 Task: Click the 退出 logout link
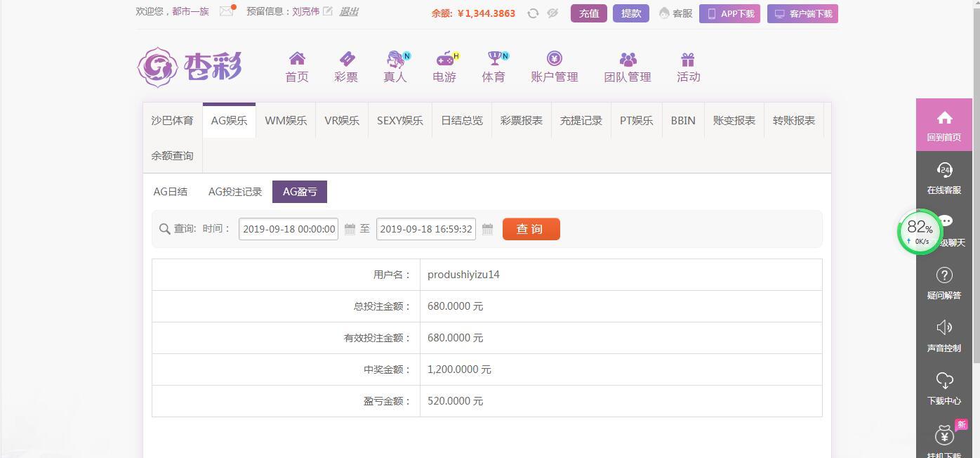click(x=353, y=12)
